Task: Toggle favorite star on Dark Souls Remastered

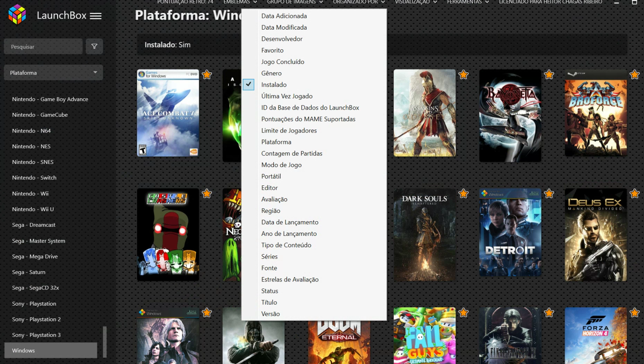Action: click(463, 194)
